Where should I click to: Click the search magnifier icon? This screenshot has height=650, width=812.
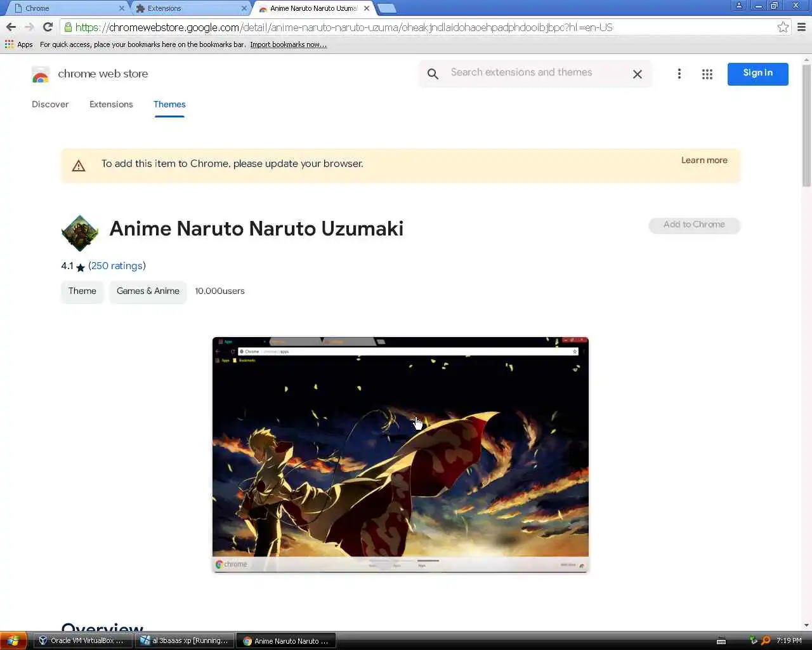point(433,74)
